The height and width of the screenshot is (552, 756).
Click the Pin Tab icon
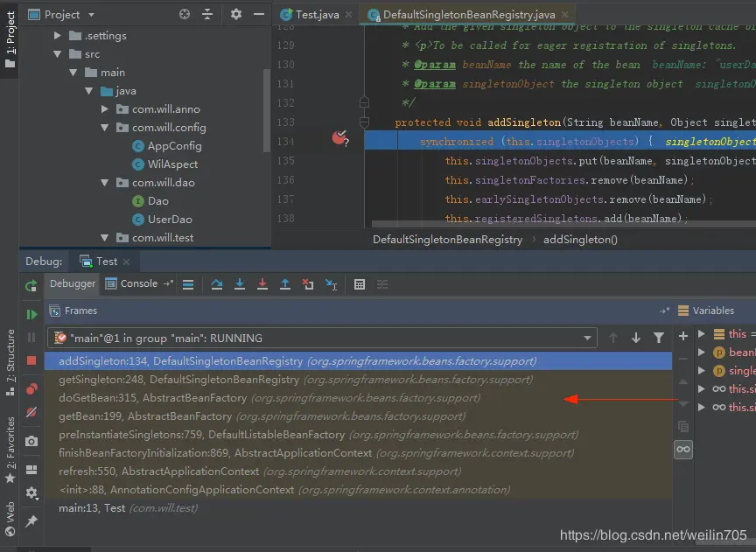(31, 521)
